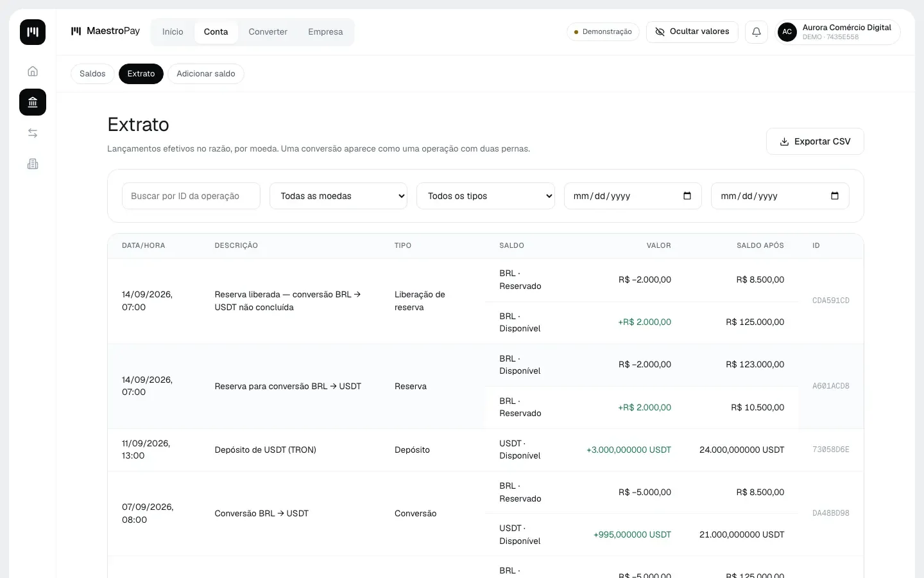Viewport: 924px width, 578px height.
Task: Open Aurora Comércio Digital account menu
Action: 838,31
